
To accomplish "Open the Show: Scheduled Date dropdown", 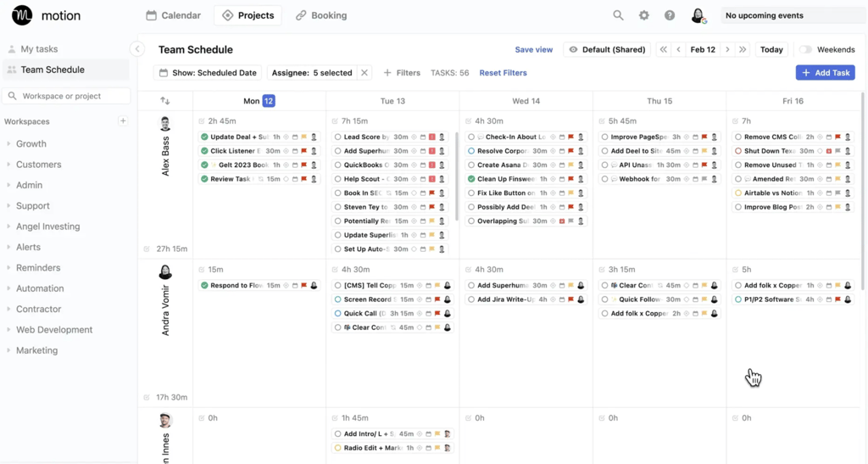I will pos(209,73).
